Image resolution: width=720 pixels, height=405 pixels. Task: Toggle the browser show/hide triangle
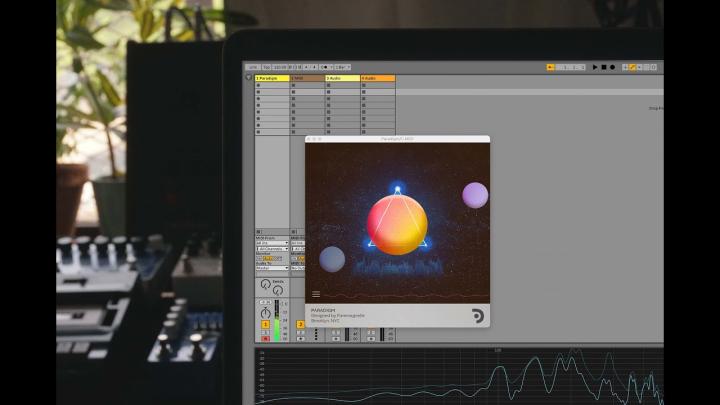click(x=248, y=78)
